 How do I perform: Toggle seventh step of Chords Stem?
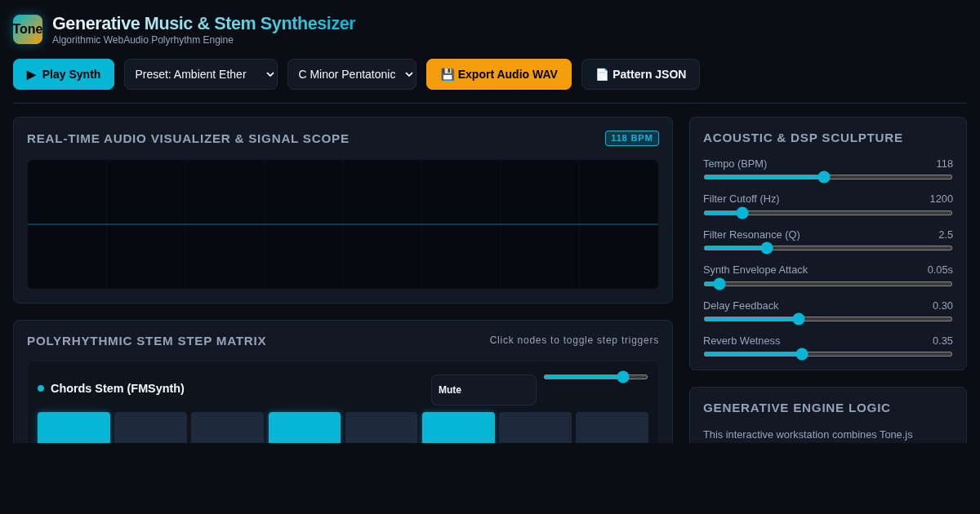tap(535, 428)
